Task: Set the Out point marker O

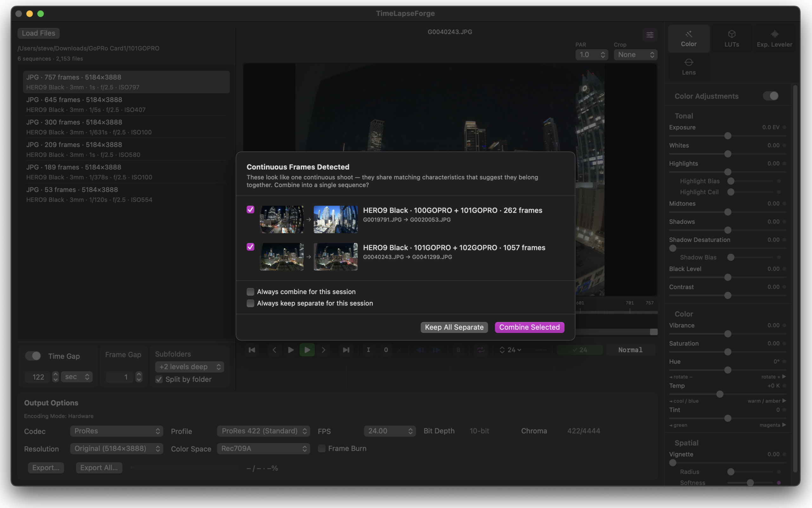Action: click(x=386, y=350)
